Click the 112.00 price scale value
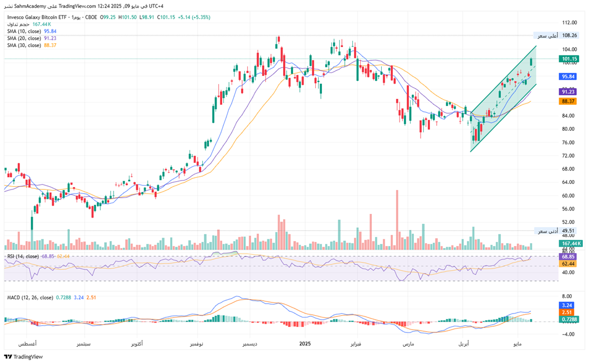The width and height of the screenshot is (589, 364). [570, 23]
